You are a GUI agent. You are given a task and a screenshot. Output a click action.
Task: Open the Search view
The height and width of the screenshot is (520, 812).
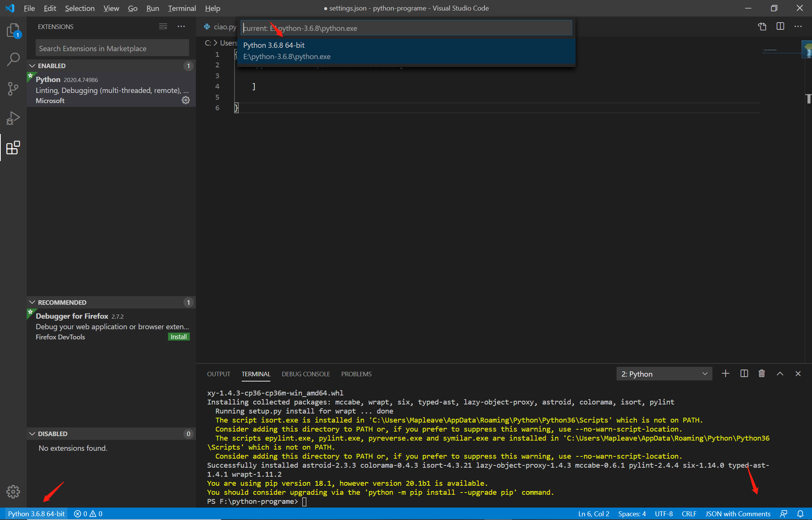tap(13, 59)
